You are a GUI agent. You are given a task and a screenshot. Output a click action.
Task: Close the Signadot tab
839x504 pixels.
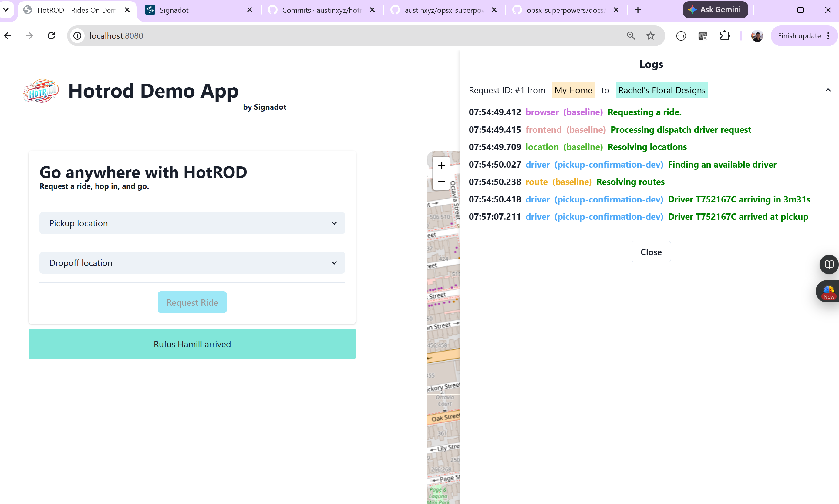click(249, 10)
